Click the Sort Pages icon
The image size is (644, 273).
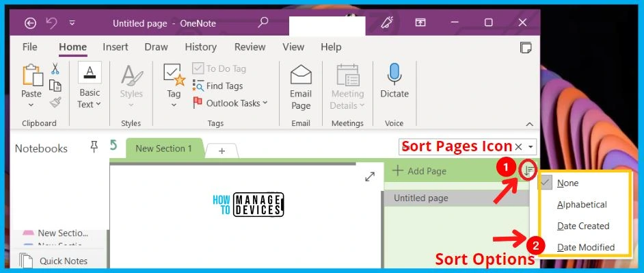[x=528, y=170]
